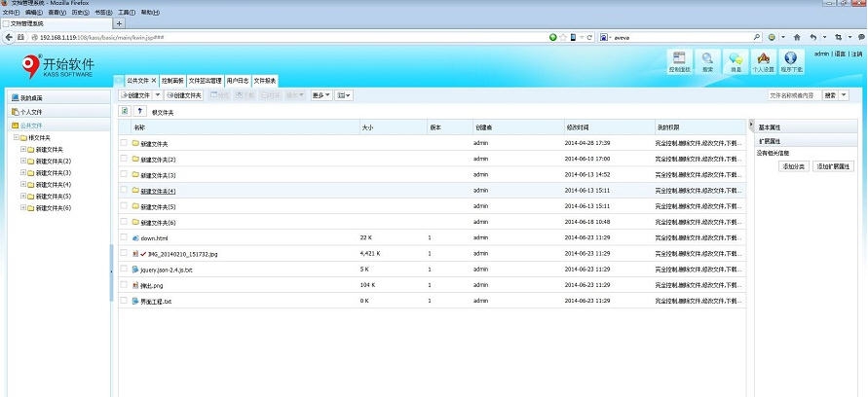
Task: Collapse the right properties panel arrow
Action: [751, 125]
